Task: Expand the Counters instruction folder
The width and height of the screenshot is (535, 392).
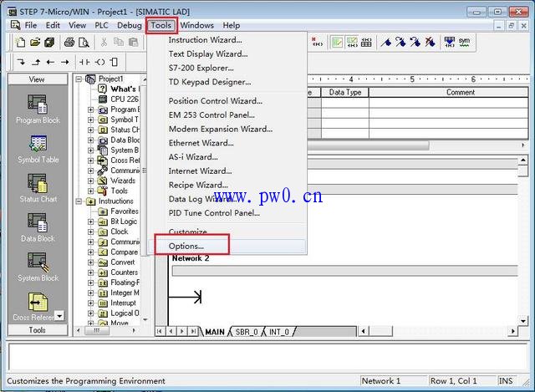Action: tap(92, 272)
